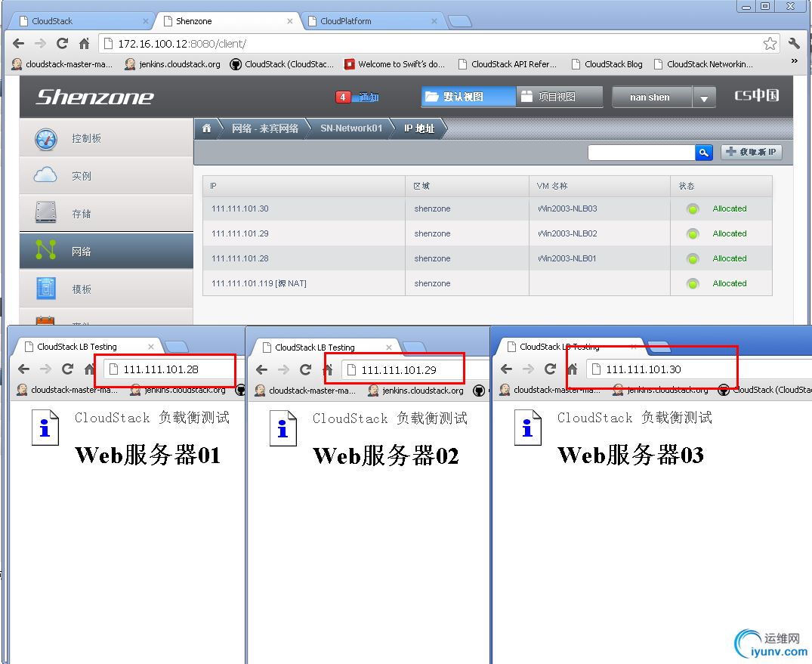
Task: Open breadcrumb IP 地址
Action: click(x=419, y=128)
